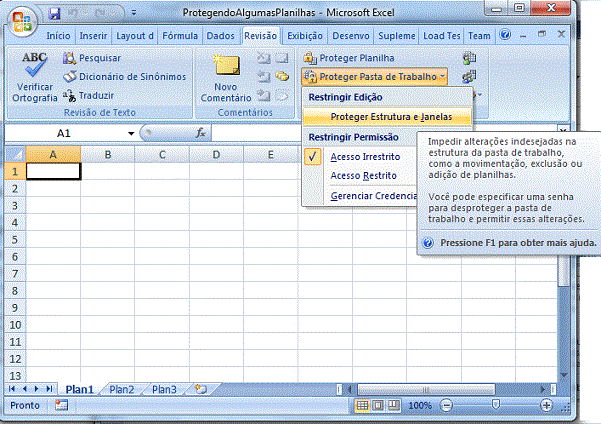Select column B header
The image size is (601, 424).
tap(108, 154)
